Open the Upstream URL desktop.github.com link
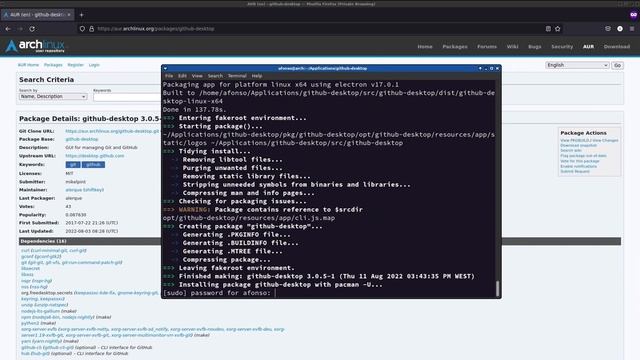The image size is (640, 360). click(x=95, y=156)
